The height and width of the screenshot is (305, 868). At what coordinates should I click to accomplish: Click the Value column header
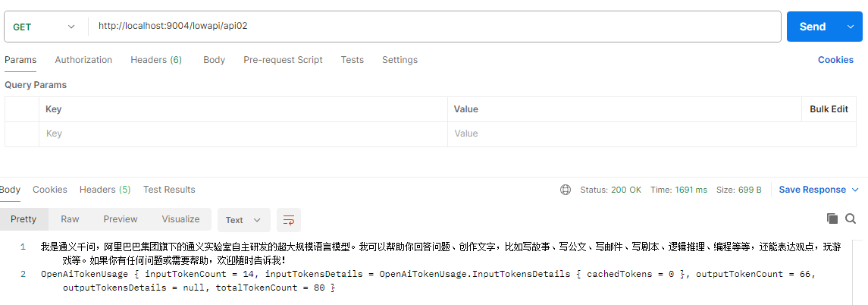[466, 109]
